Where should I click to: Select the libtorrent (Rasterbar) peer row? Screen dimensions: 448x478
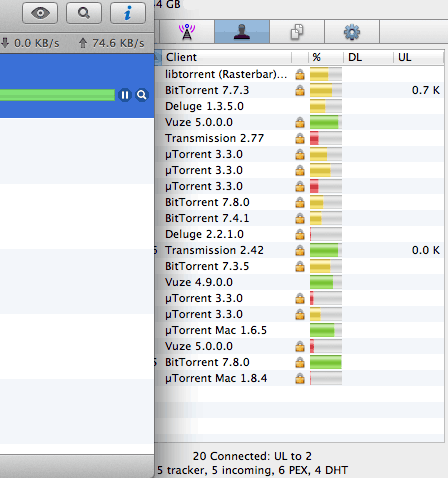tap(300, 74)
